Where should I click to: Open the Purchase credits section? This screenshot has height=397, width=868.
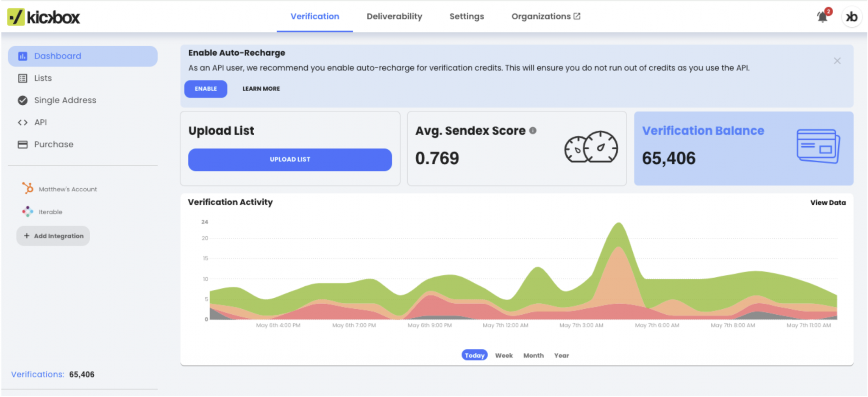[22, 144]
